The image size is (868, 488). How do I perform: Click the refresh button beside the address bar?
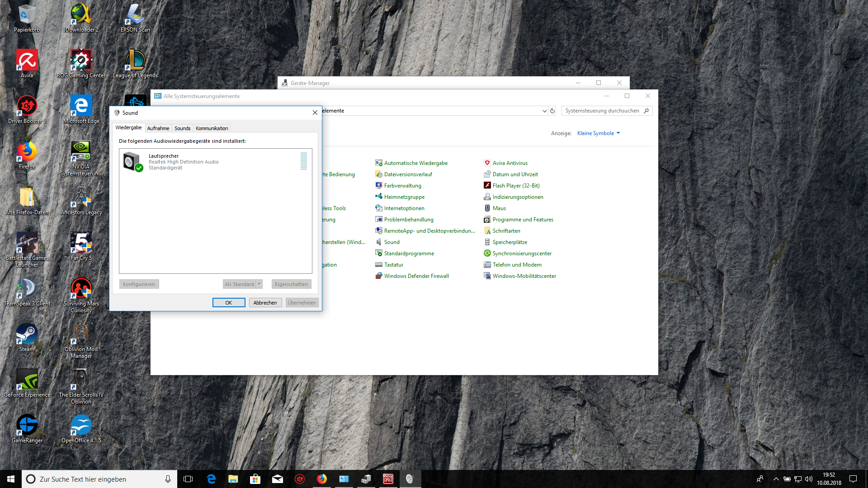click(x=552, y=111)
